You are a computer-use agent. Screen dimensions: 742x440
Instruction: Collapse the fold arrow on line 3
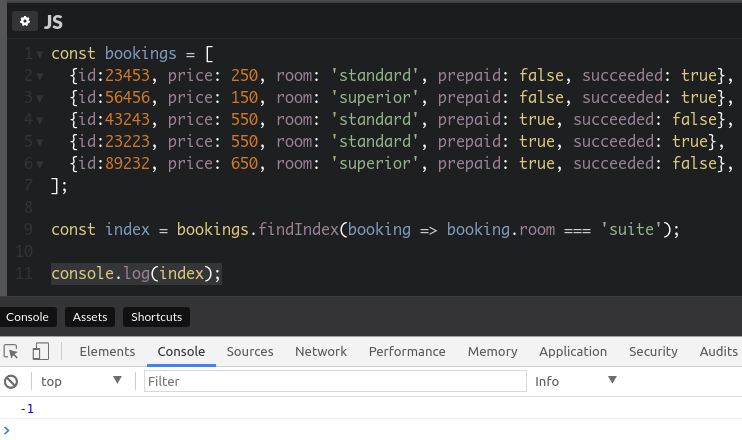coord(40,98)
